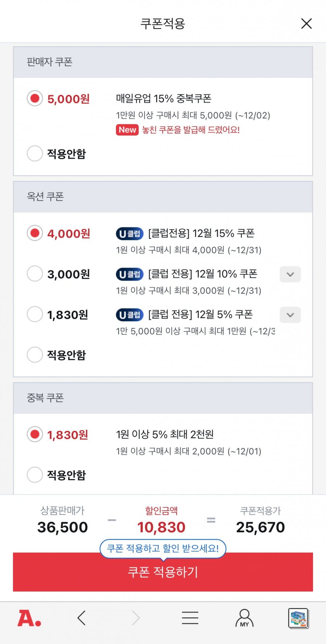Tap the forward arrow navigation icon

pos(136,618)
